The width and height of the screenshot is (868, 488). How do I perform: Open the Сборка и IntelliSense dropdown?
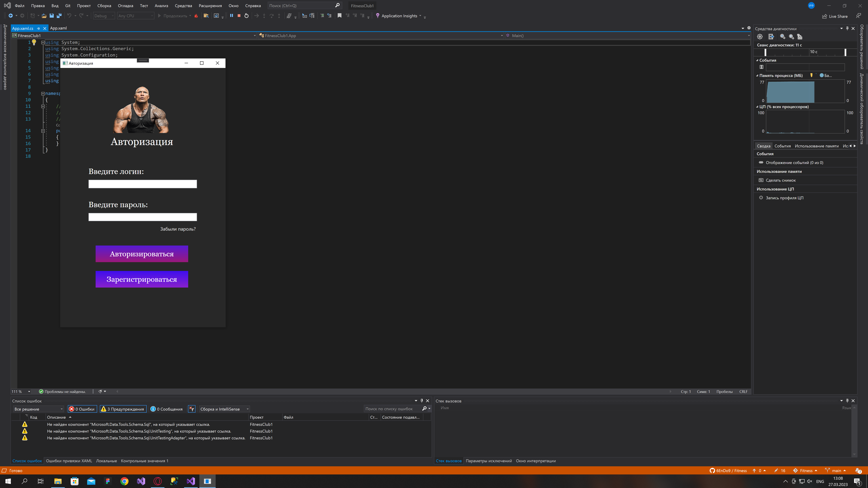tap(224, 409)
